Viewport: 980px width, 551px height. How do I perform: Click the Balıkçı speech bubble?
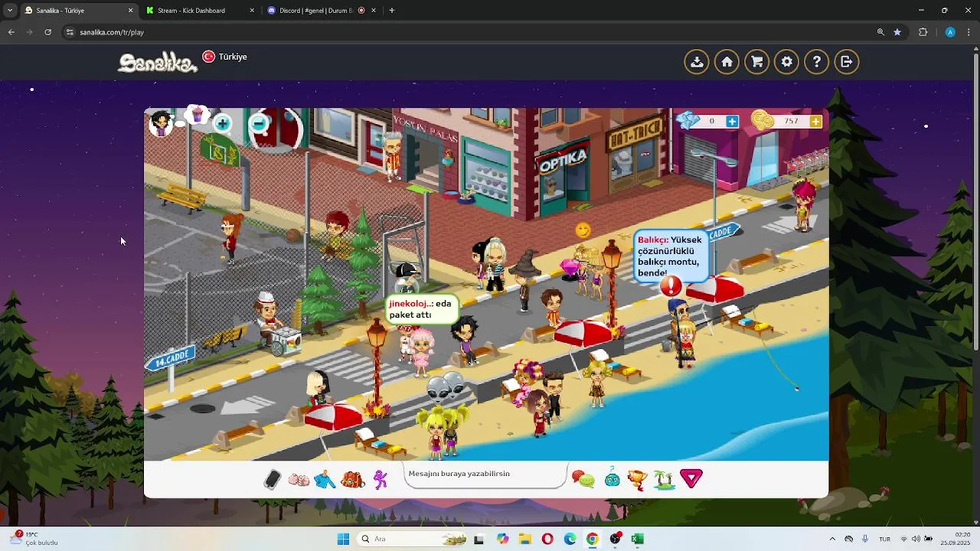click(x=670, y=256)
